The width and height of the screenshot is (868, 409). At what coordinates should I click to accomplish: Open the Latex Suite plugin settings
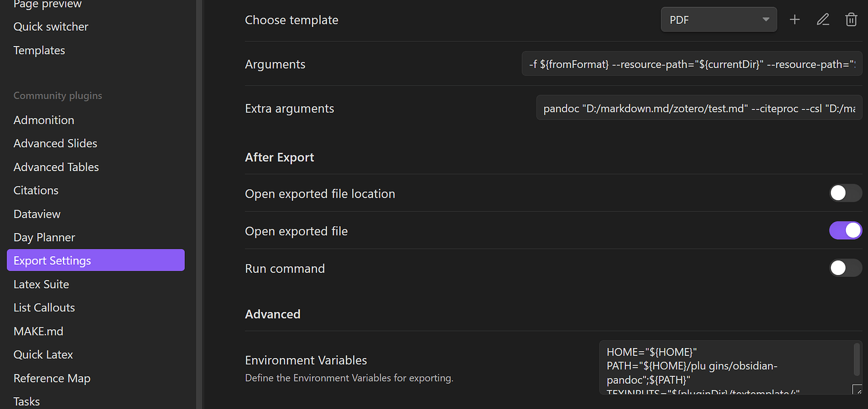pyautogui.click(x=41, y=284)
